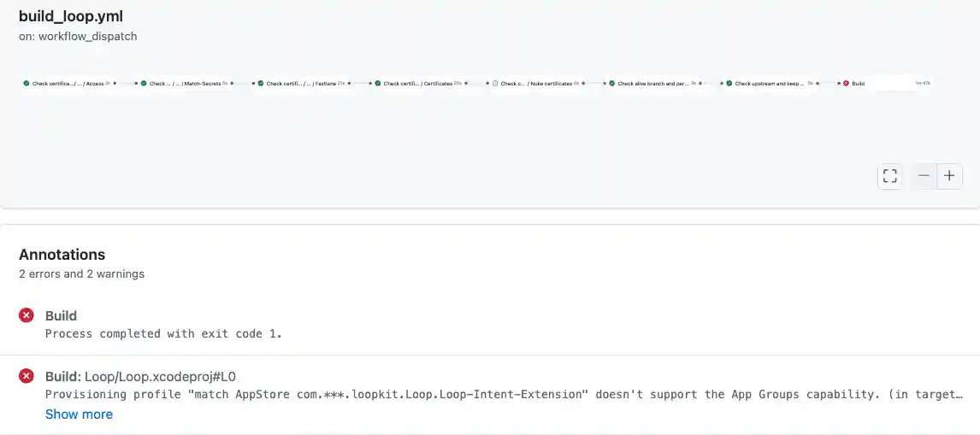Image resolution: width=980 pixels, height=435 pixels.
Task: Open the Nuke certificates job node
Action: 536,83
